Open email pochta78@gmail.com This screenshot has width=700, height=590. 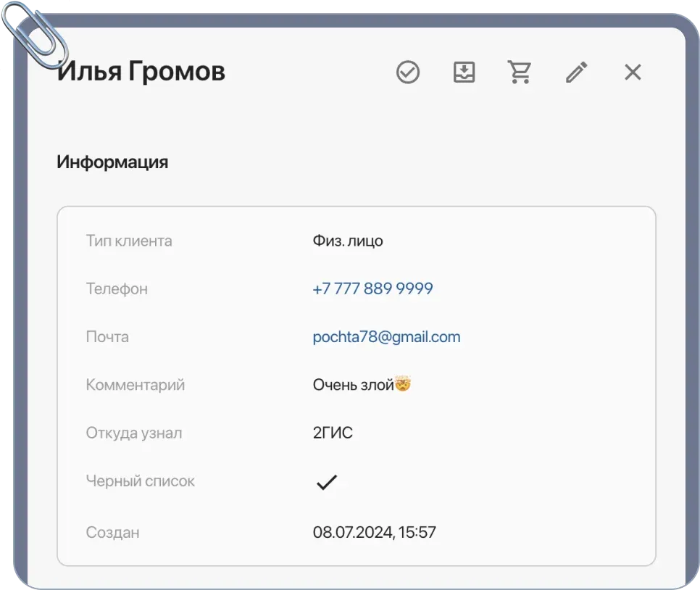386,336
